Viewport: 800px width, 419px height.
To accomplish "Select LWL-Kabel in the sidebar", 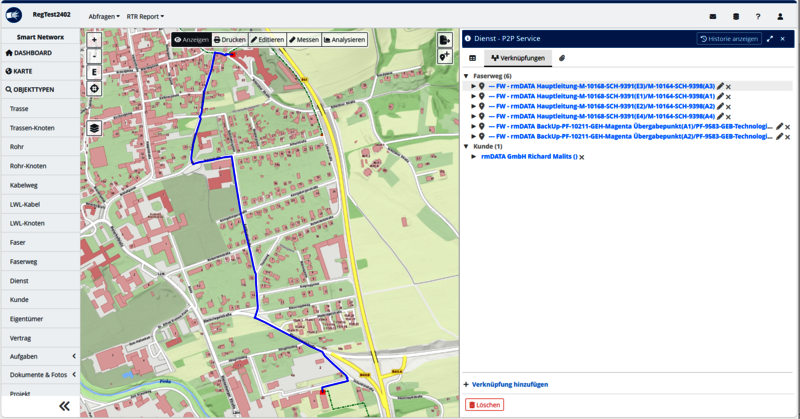I will [x=24, y=204].
